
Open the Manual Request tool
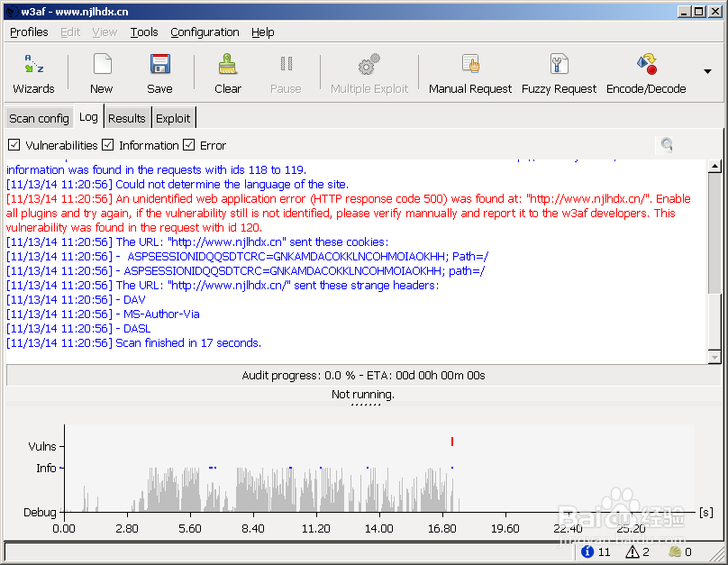(469, 74)
